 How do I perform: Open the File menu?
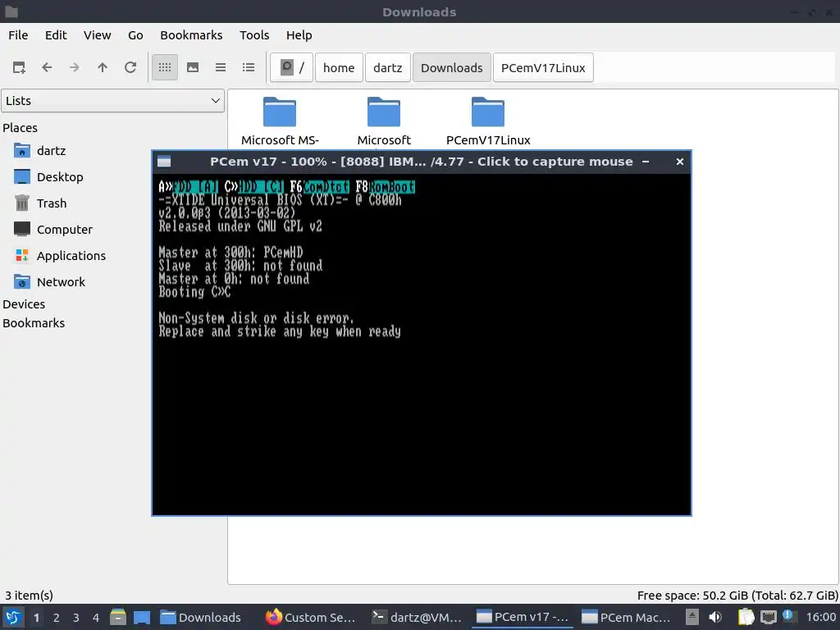[x=18, y=35]
